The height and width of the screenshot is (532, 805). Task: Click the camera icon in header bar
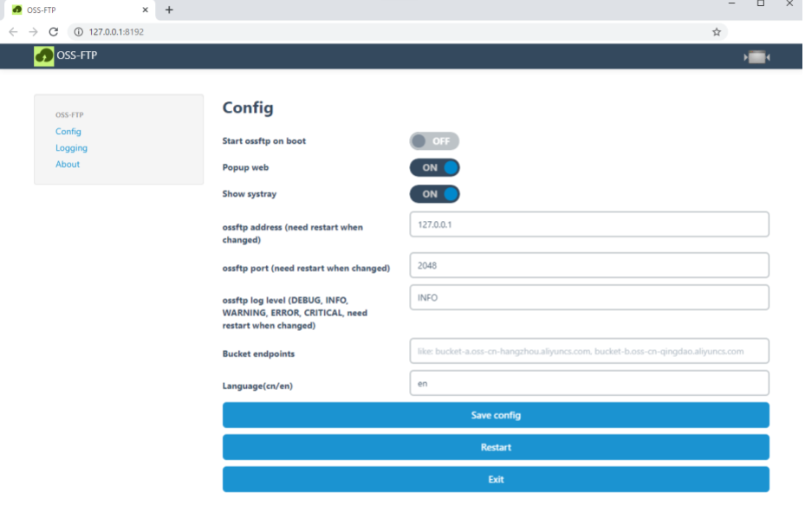[x=756, y=57]
